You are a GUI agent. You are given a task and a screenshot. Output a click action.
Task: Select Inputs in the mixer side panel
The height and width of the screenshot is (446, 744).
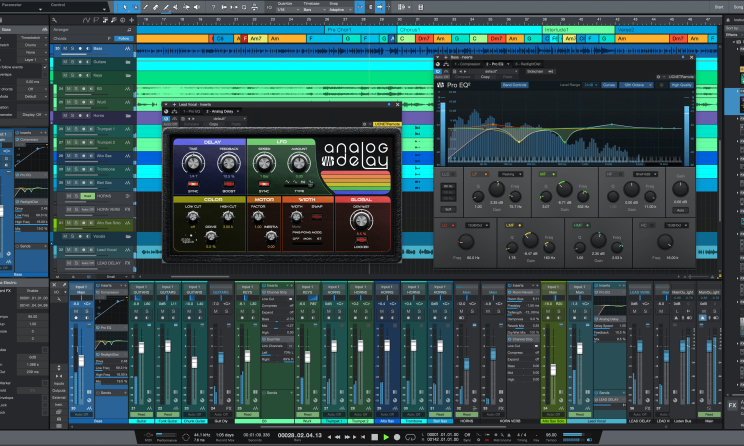click(x=59, y=383)
